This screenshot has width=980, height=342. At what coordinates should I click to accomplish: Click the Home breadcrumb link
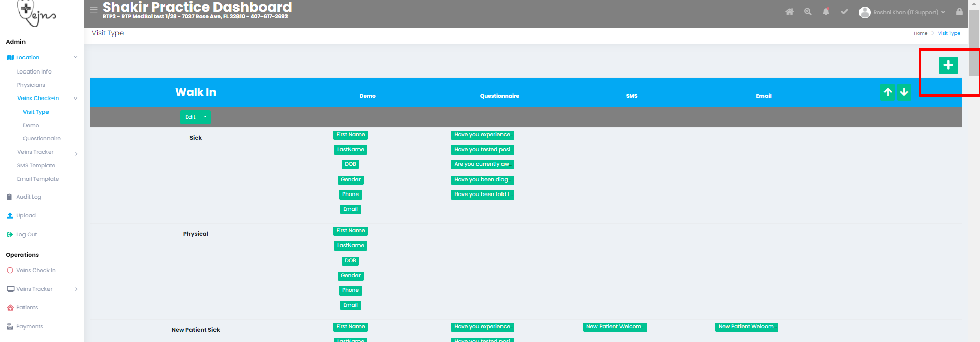tap(920, 33)
